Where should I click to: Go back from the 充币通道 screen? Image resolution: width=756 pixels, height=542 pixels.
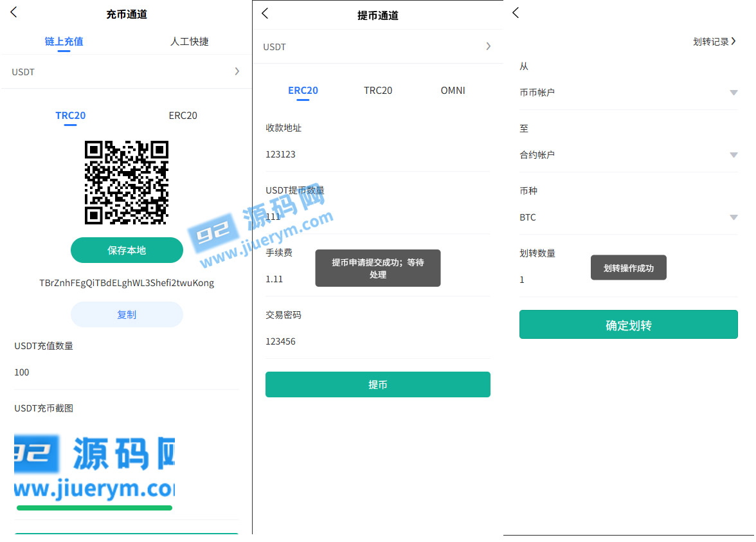[14, 12]
